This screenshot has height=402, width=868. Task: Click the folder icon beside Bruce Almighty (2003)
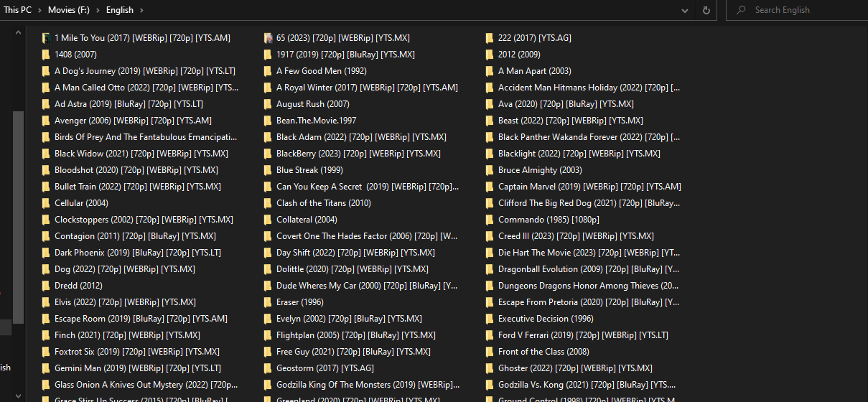coord(490,170)
